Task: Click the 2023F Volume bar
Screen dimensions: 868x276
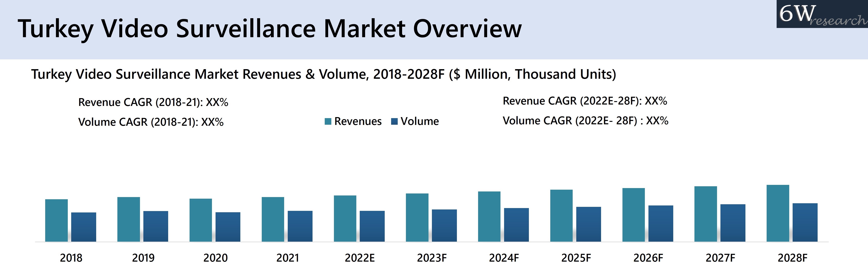Action: pos(444,225)
